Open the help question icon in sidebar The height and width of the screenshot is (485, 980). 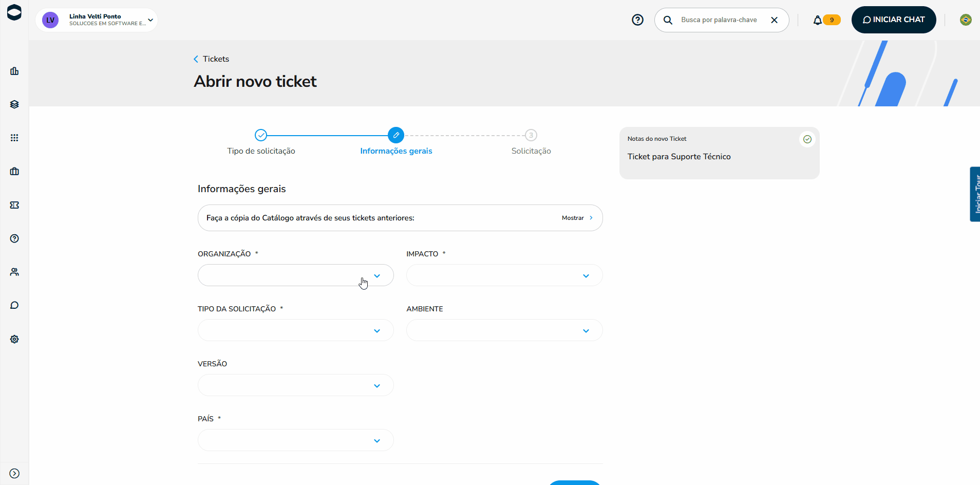pos(14,238)
